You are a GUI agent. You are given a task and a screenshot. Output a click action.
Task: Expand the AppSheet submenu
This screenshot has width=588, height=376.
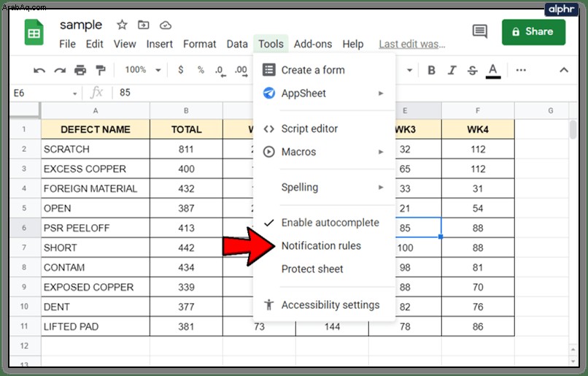click(324, 93)
